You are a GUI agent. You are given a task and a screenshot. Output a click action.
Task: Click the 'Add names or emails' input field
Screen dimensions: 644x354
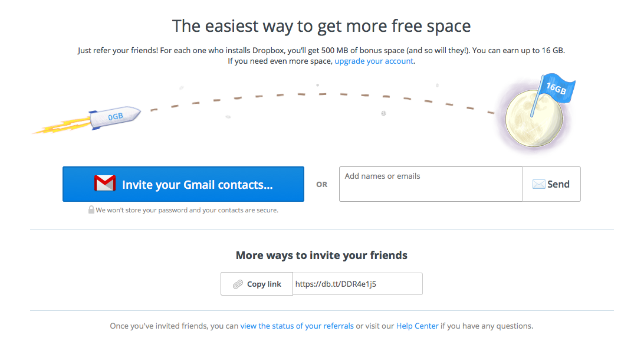click(430, 183)
